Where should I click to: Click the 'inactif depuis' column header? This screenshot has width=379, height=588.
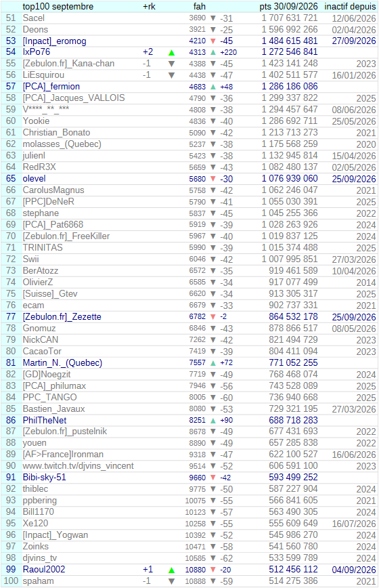coord(350,6)
